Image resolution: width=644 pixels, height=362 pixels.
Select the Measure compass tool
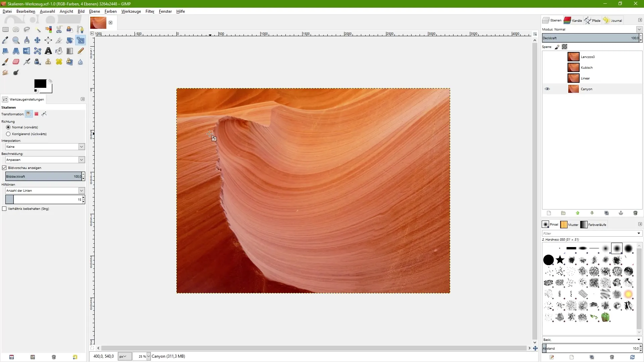[x=27, y=40]
